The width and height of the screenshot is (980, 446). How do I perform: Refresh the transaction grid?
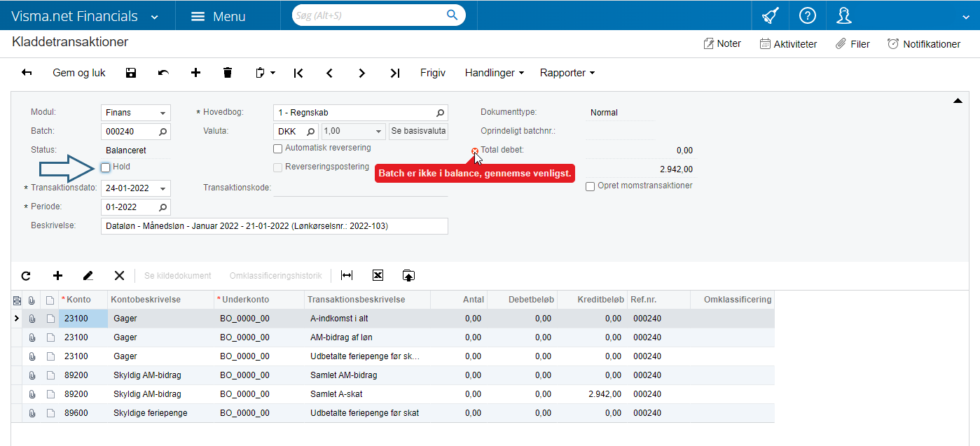26,276
